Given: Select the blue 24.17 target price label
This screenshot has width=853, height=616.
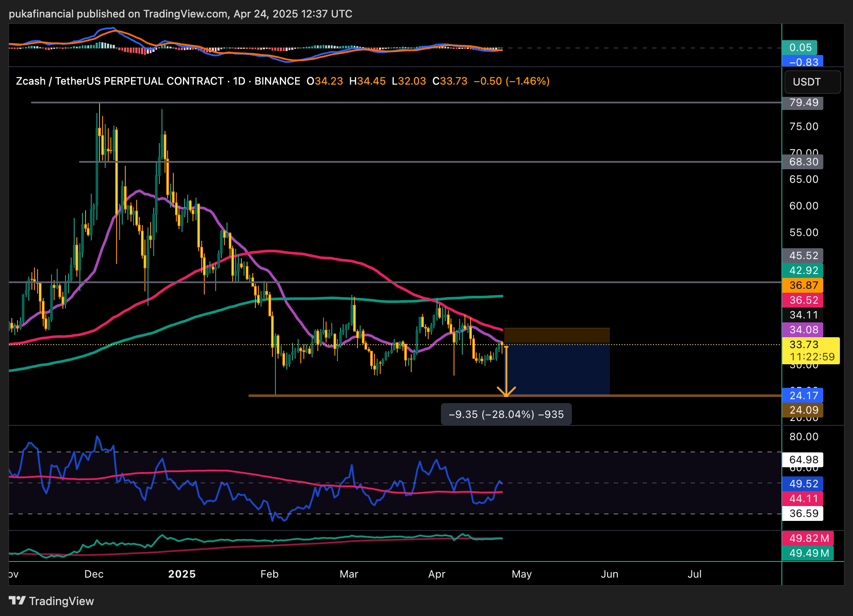Looking at the screenshot, I should pos(803,396).
